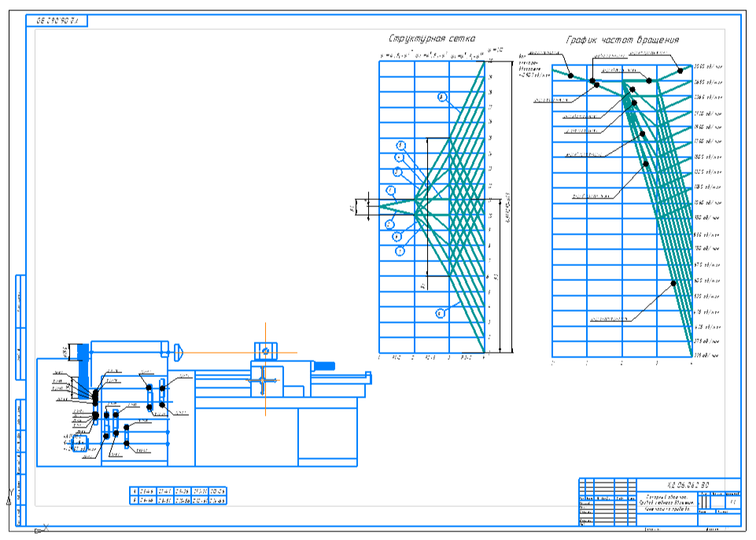Screen dimensions: 756x540
Task: Click the lowest black node on speed chart
Action: [673, 283]
